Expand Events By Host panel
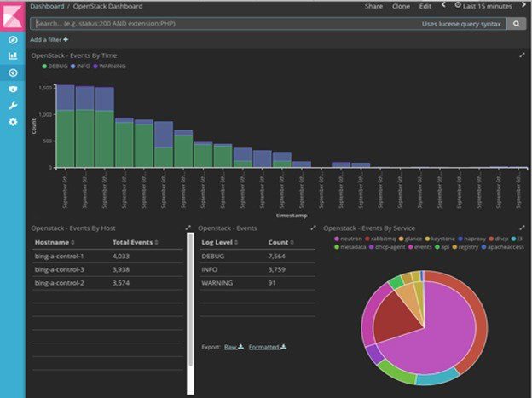 (188, 228)
